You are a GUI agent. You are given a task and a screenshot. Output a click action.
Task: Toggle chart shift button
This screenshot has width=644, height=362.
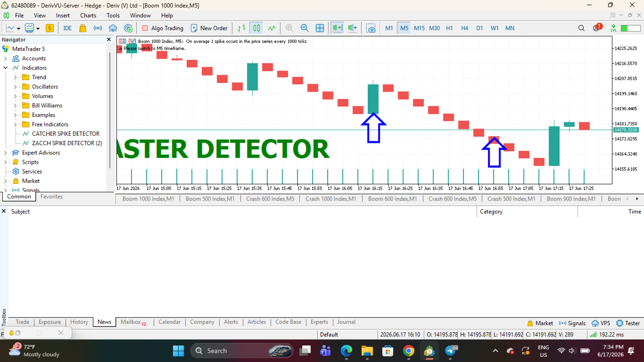(x=353, y=28)
